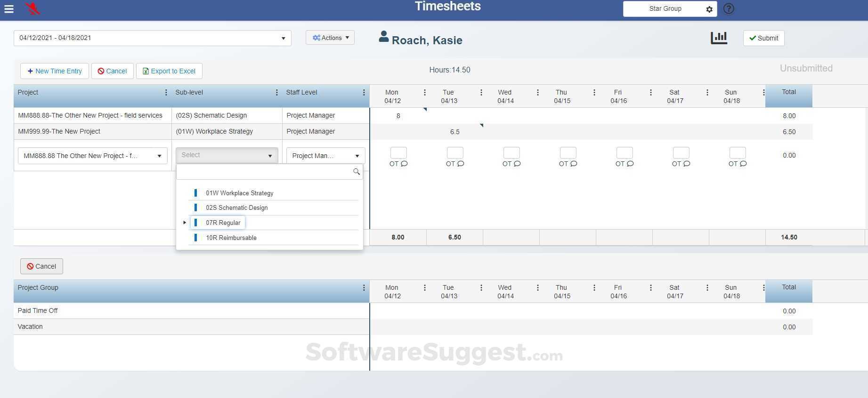Open Star Group settings gear
This screenshot has width=868, height=398.
pyautogui.click(x=709, y=9)
